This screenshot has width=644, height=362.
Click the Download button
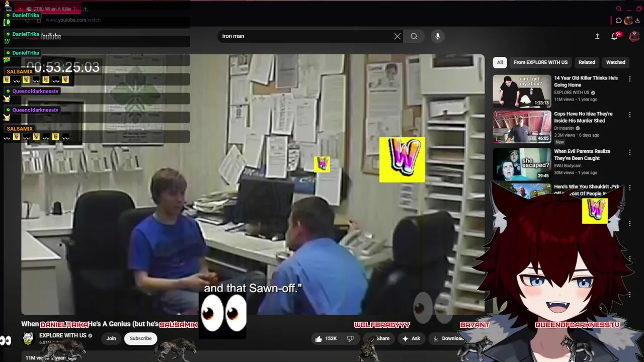pos(448,338)
